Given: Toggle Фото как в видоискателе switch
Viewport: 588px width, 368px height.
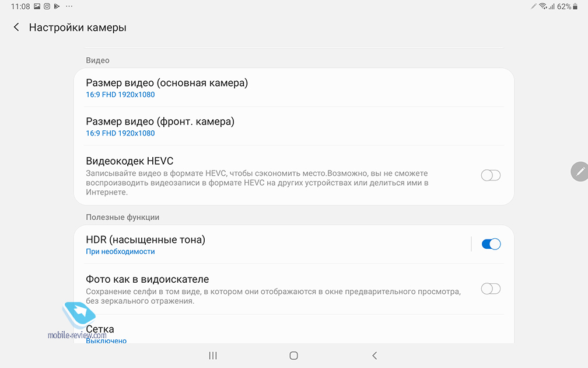Looking at the screenshot, I should pos(491,289).
